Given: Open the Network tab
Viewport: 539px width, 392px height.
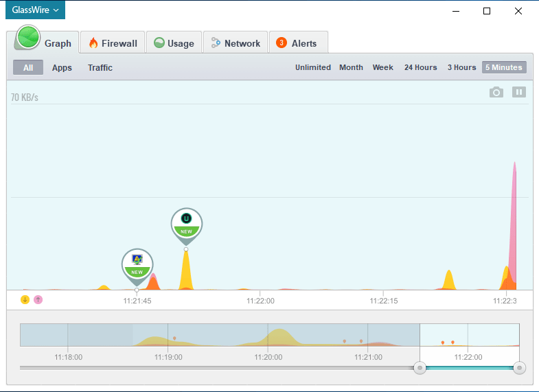Looking at the screenshot, I should point(236,43).
